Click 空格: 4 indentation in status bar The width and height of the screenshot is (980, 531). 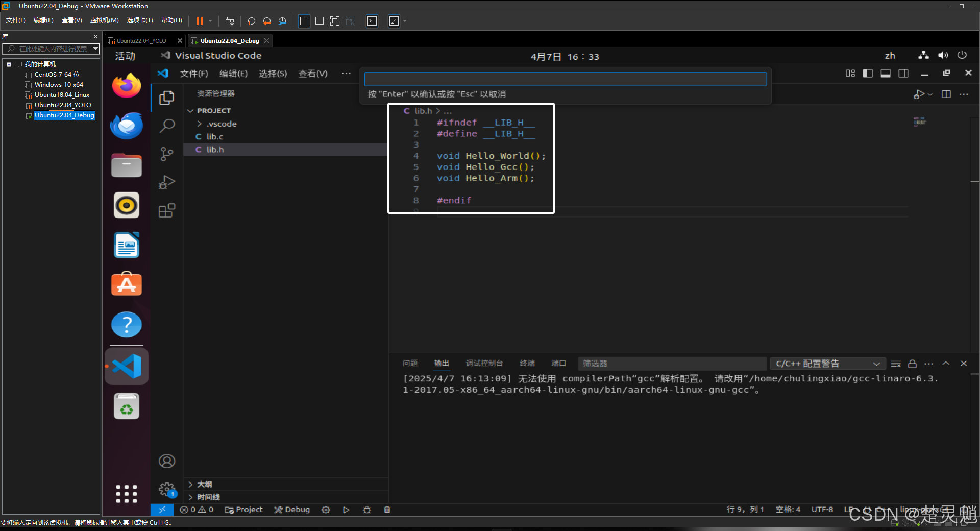[788, 510]
